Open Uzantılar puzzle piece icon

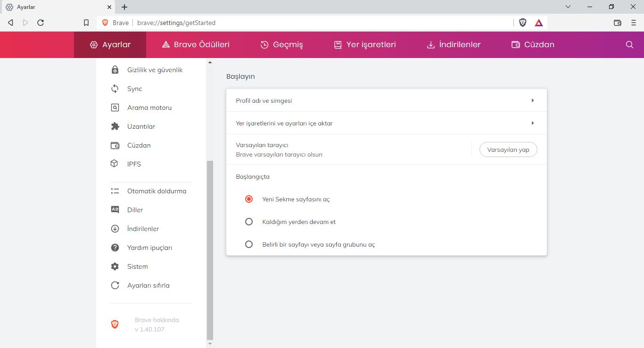tap(115, 126)
